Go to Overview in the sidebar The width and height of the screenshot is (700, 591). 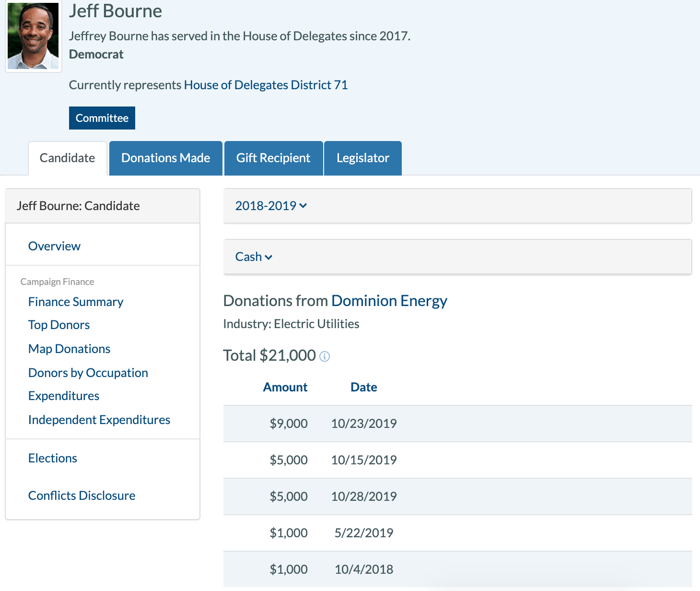[54, 246]
